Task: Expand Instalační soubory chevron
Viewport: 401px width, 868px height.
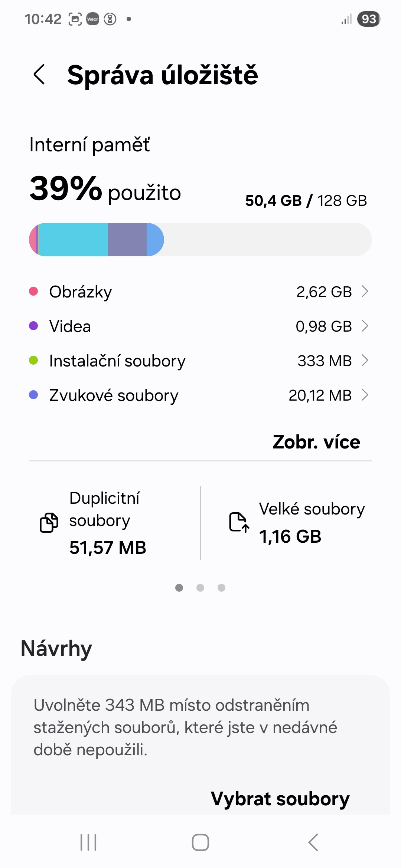Action: 365,361
